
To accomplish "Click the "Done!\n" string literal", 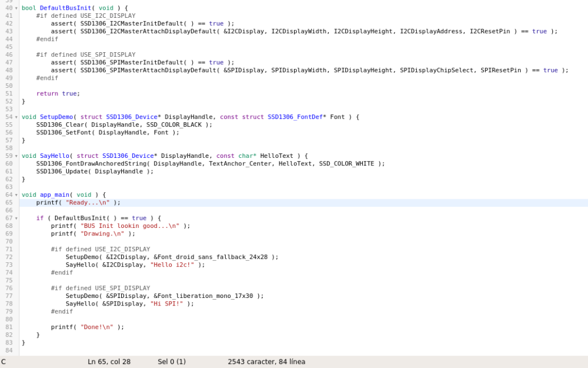I will coord(96,327).
